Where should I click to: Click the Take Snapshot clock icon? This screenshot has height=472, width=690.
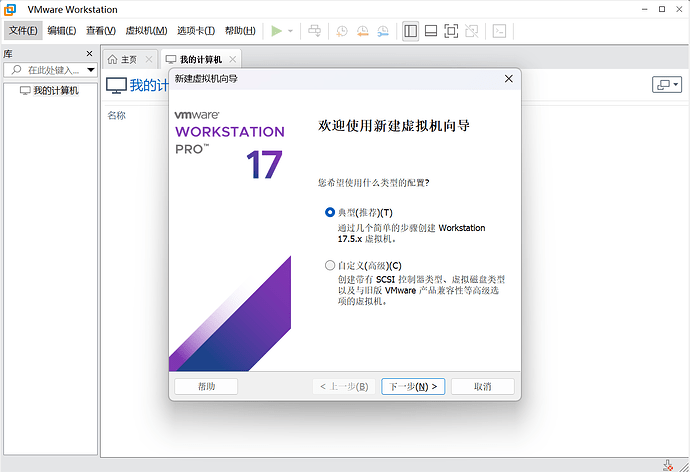coord(342,31)
